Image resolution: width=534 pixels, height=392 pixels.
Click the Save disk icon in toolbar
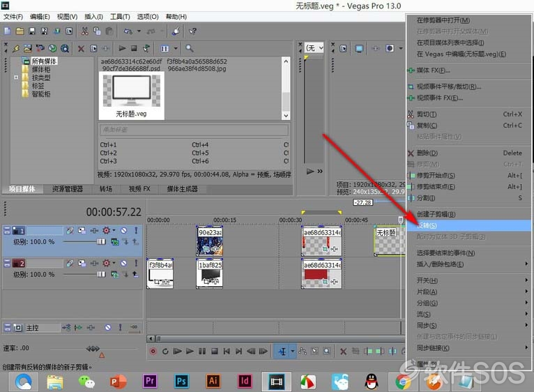coord(32,31)
